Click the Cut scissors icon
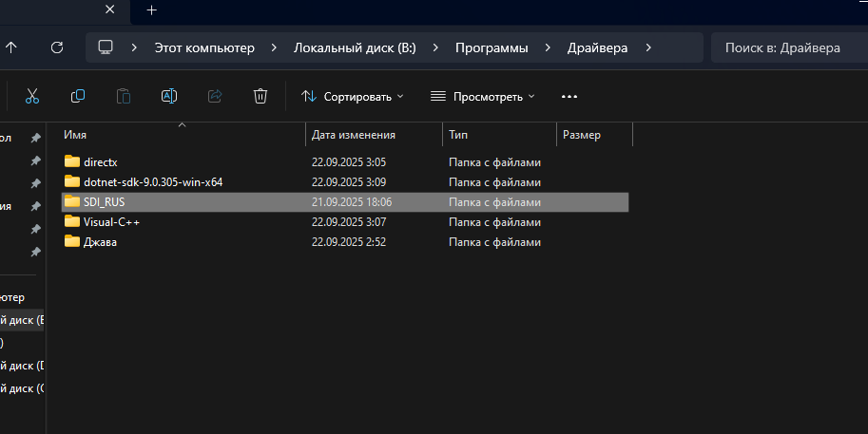This screenshot has height=434, width=868. 31,96
